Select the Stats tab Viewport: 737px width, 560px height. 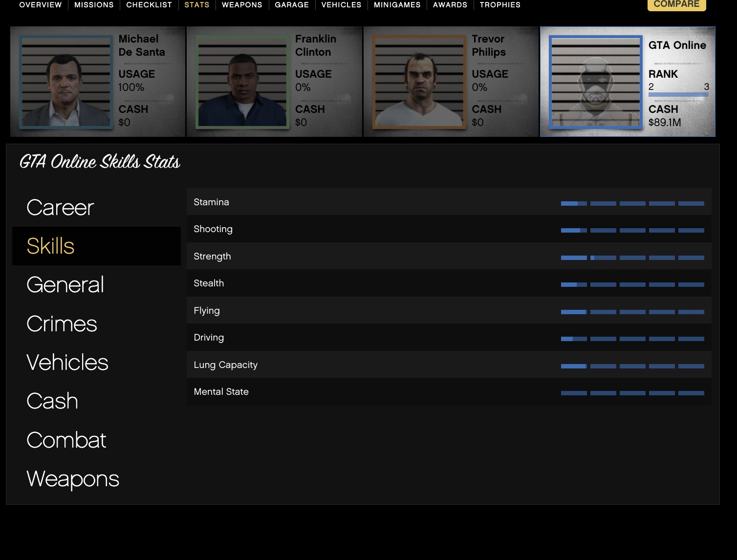pos(197,5)
